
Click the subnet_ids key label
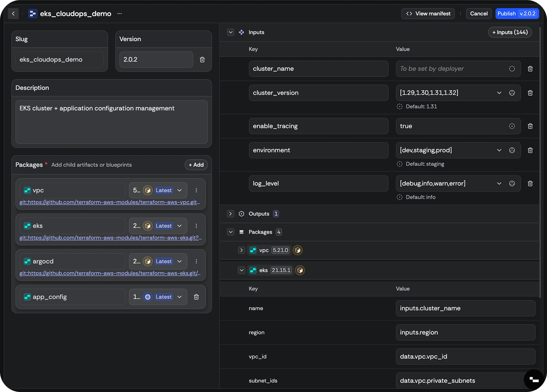point(263,381)
